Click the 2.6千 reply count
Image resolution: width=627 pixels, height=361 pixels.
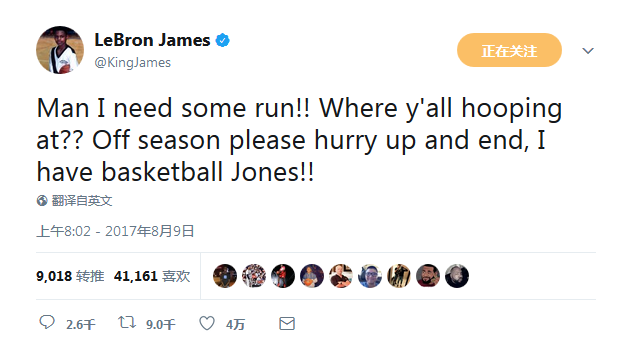[x=80, y=324]
